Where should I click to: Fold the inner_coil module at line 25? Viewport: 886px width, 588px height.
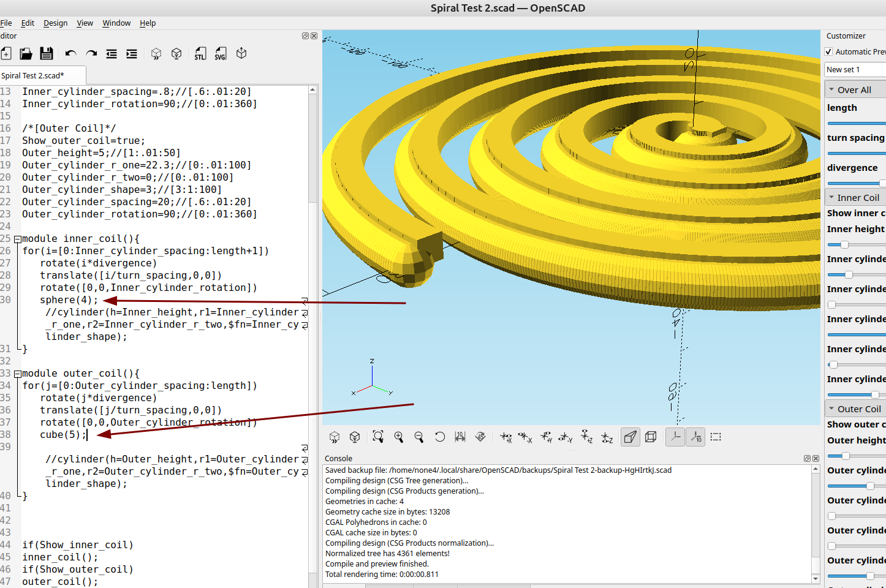coord(18,239)
